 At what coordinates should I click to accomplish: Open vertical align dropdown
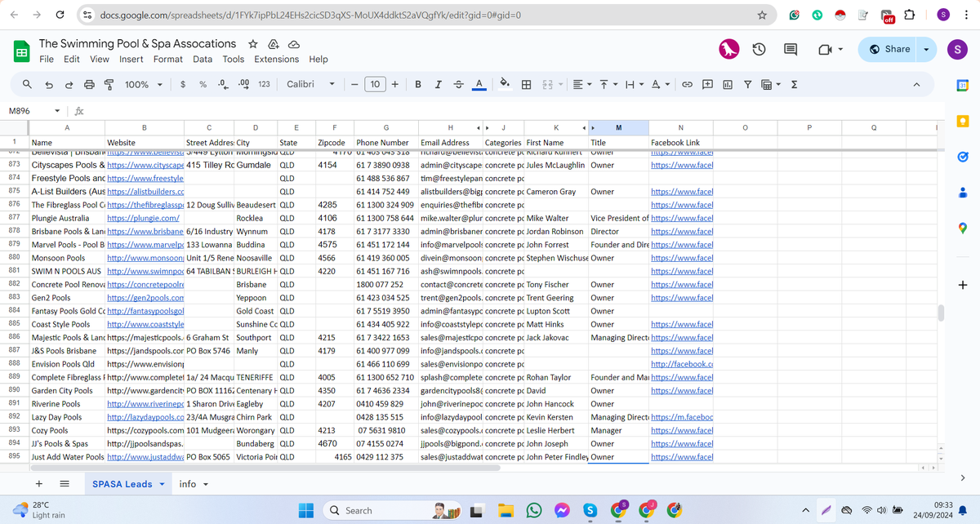coord(608,84)
